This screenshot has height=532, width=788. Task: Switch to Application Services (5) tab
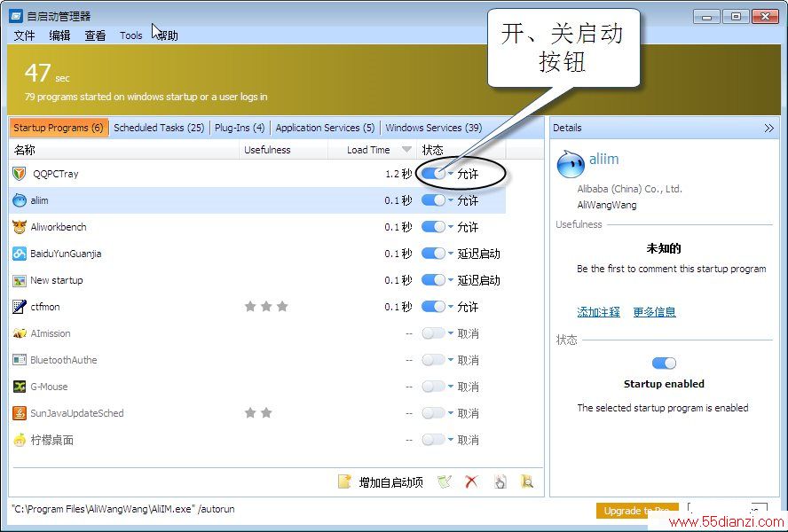click(325, 128)
